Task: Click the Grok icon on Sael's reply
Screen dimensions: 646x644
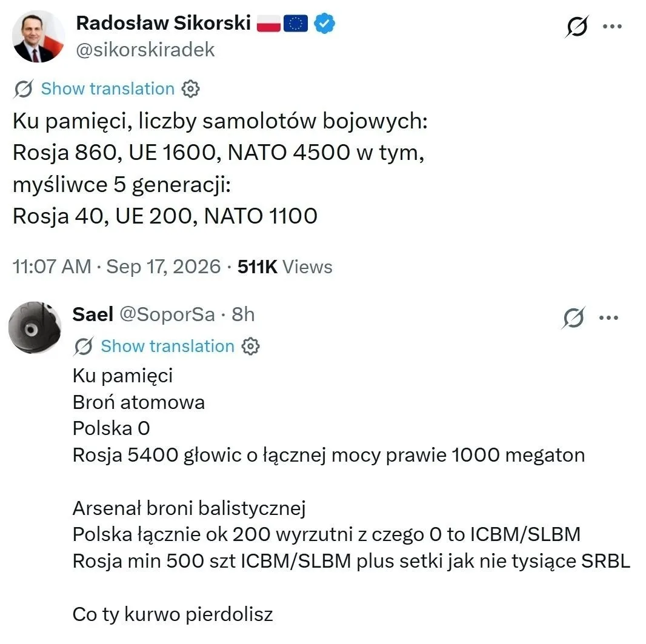Action: tap(573, 318)
